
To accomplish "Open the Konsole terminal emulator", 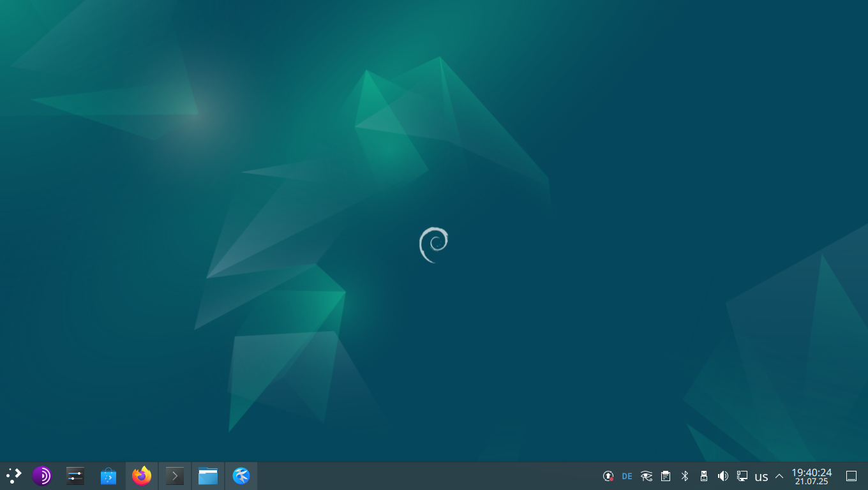I will click(x=175, y=475).
